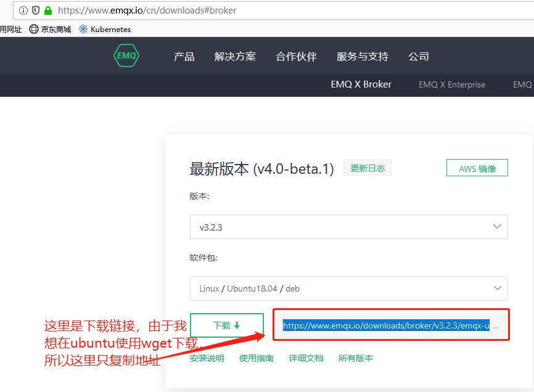This screenshot has height=392, width=534.
Task: Open the 所有版本 link
Action: (x=356, y=358)
